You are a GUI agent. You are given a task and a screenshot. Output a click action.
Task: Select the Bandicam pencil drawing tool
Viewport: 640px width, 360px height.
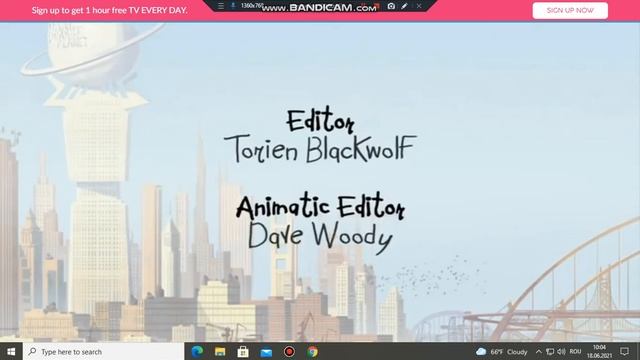point(404,6)
